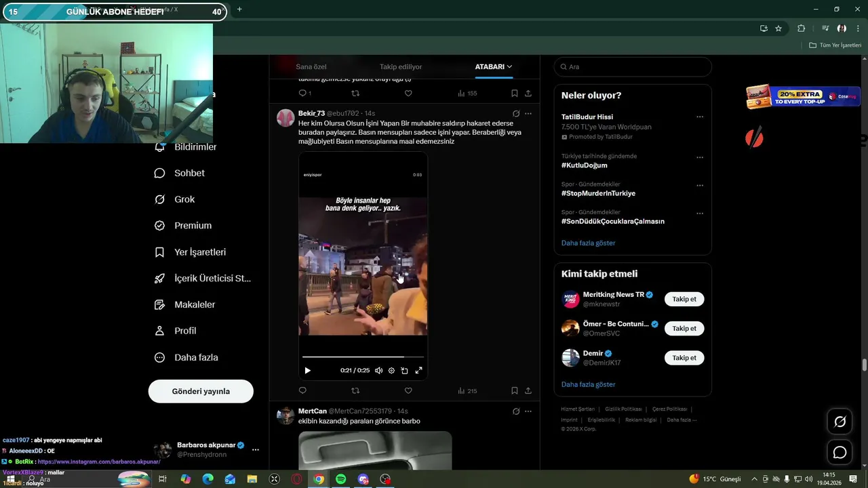Reply to Bekir_73's post
The image size is (868, 488).
click(302, 390)
